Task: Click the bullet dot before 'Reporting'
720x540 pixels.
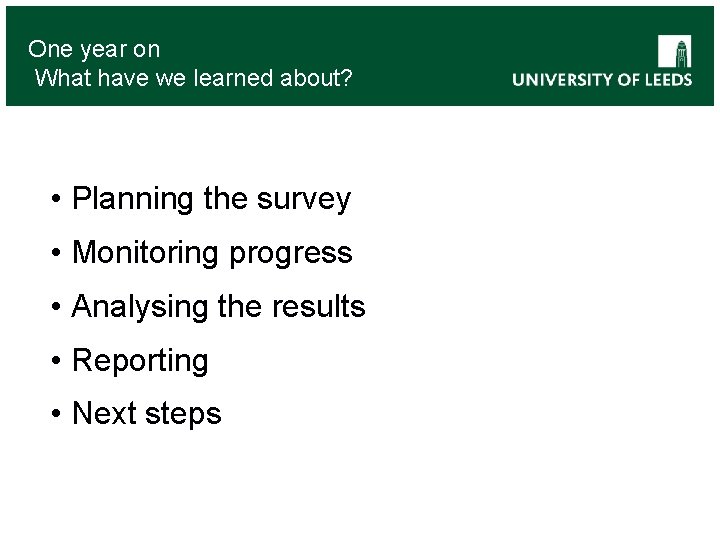Action: tap(58, 361)
